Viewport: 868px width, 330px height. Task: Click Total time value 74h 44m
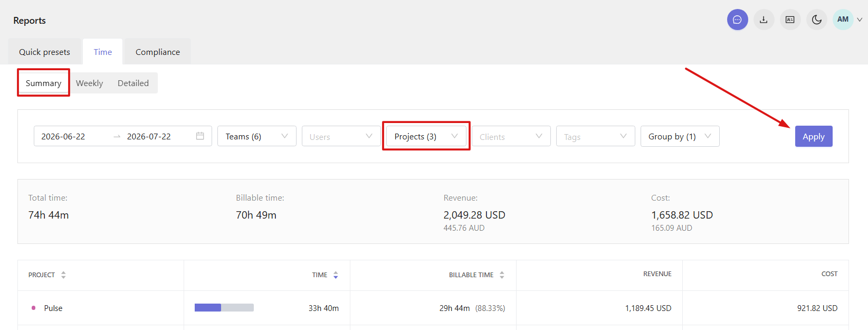pyautogui.click(x=49, y=215)
